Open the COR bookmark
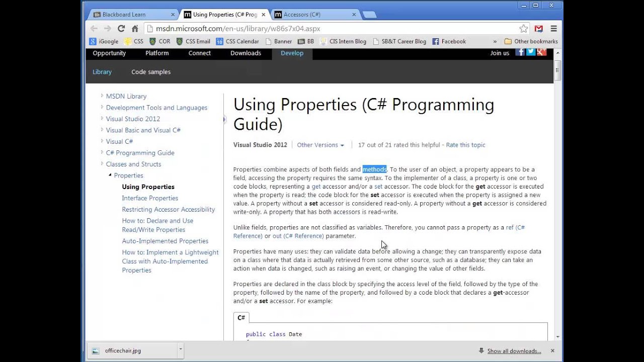The height and width of the screenshot is (362, 644). tap(160, 41)
